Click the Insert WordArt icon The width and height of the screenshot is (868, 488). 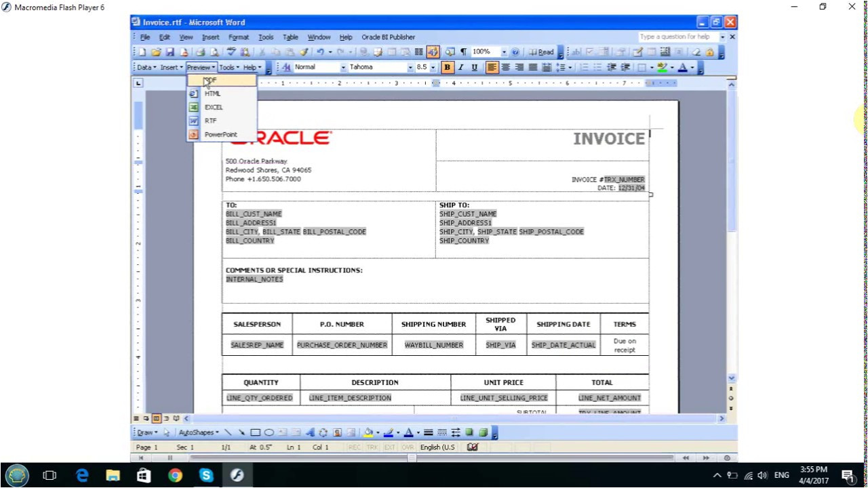tap(310, 432)
